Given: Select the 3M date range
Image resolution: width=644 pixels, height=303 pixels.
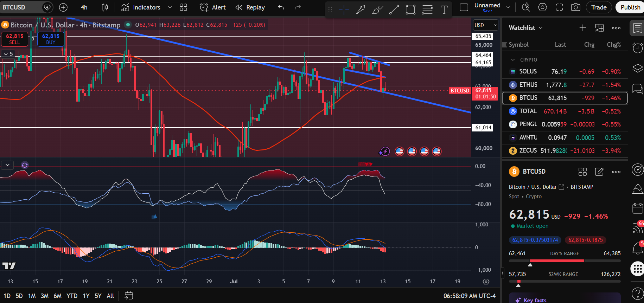Looking at the screenshot, I should click(45, 296).
